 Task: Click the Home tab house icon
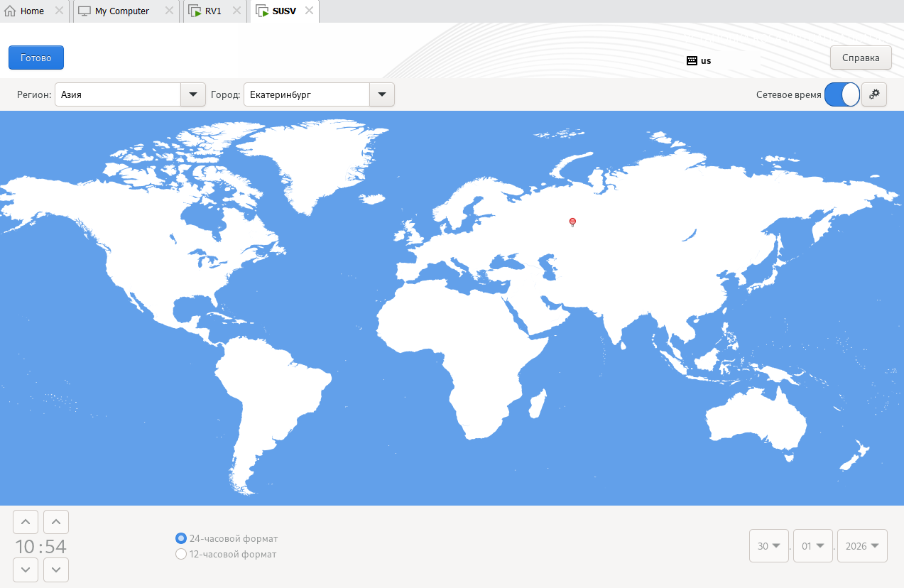[10, 11]
